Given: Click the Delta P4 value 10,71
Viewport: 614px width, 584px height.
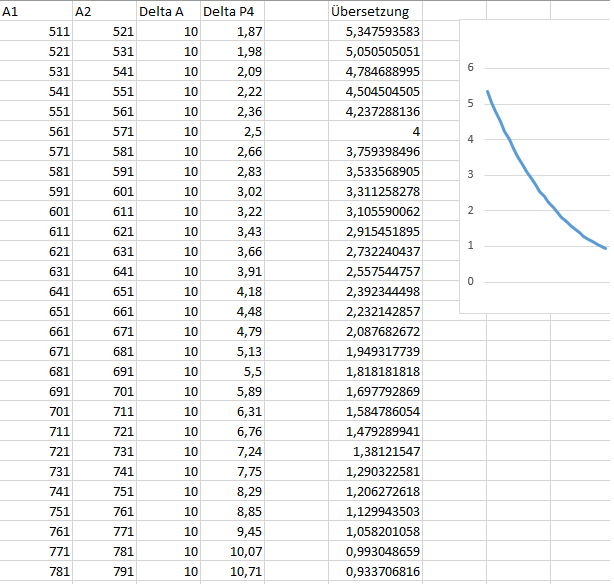Looking at the screenshot, I should pyautogui.click(x=233, y=571).
